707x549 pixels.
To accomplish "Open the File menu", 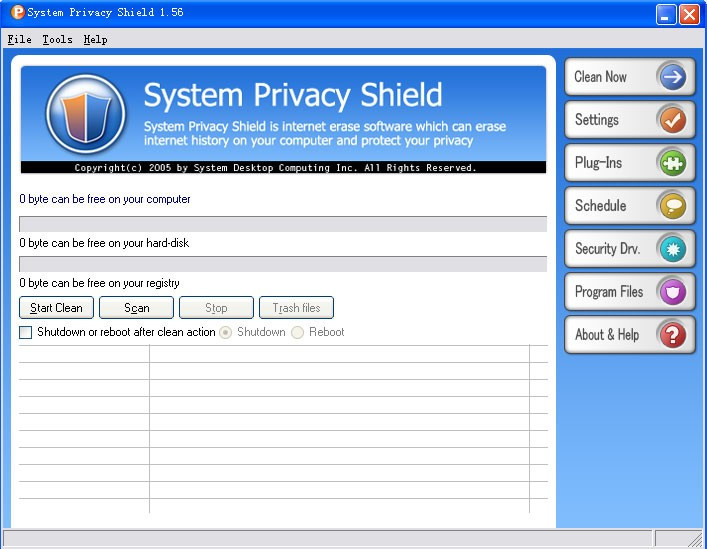I will pyautogui.click(x=19, y=40).
